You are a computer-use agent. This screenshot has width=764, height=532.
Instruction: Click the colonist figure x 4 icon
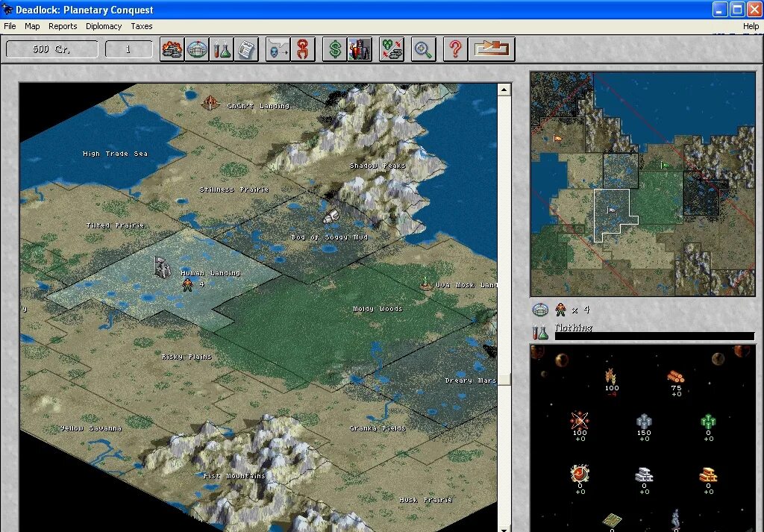point(561,310)
